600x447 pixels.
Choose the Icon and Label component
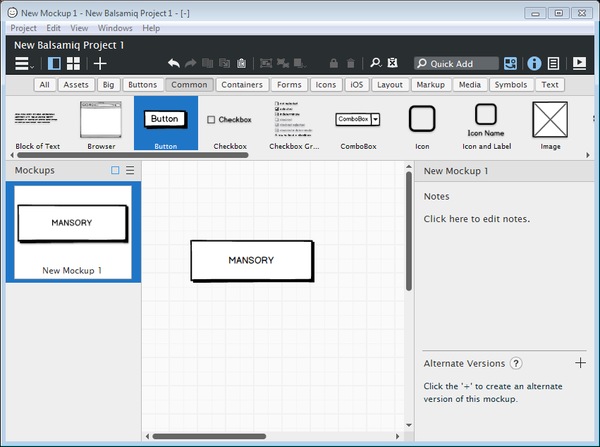tap(486, 123)
